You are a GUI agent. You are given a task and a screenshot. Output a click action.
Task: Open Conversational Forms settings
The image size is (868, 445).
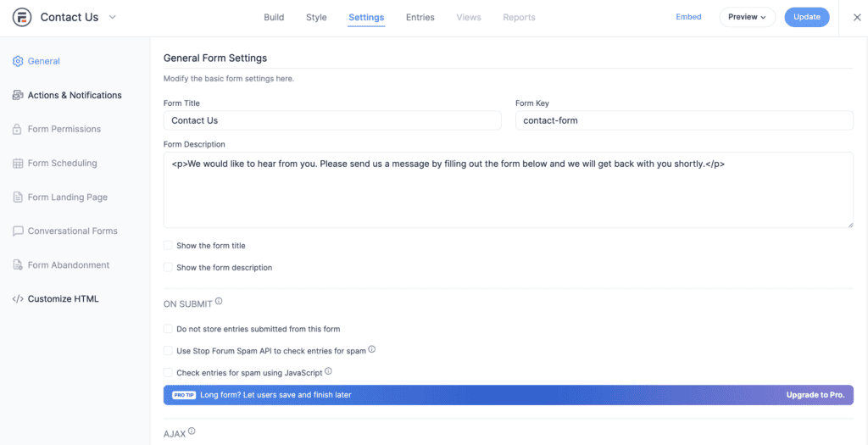tap(75, 231)
